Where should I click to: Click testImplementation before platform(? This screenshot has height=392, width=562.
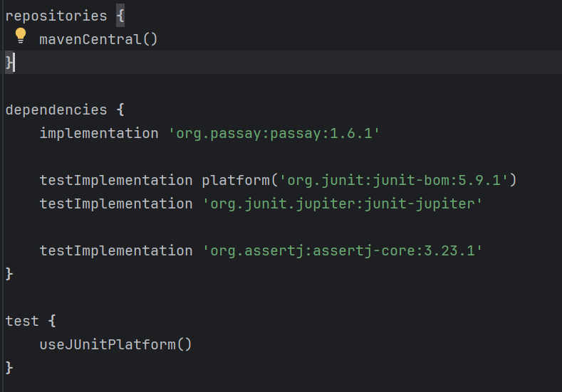pos(116,180)
